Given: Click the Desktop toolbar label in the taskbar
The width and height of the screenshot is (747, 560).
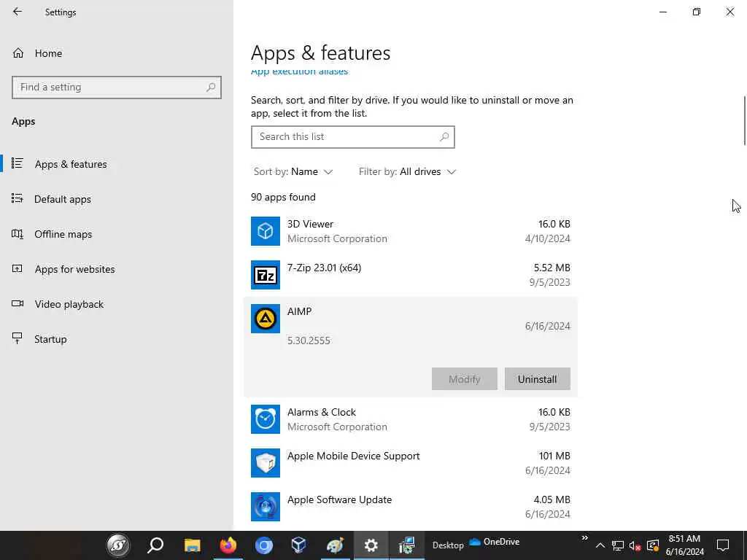Looking at the screenshot, I should [x=448, y=545].
